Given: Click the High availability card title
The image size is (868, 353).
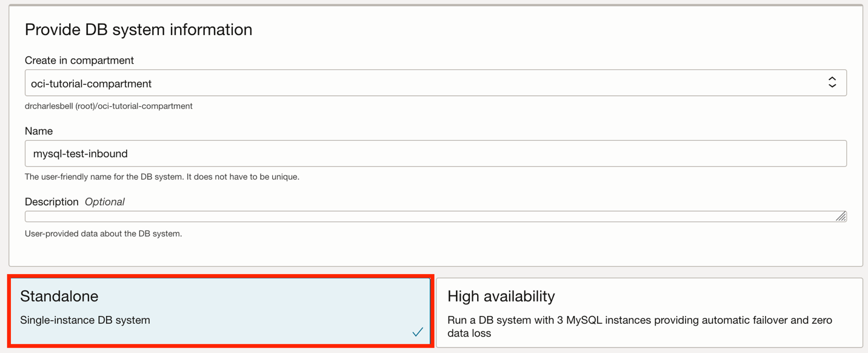Looking at the screenshot, I should 501,296.
